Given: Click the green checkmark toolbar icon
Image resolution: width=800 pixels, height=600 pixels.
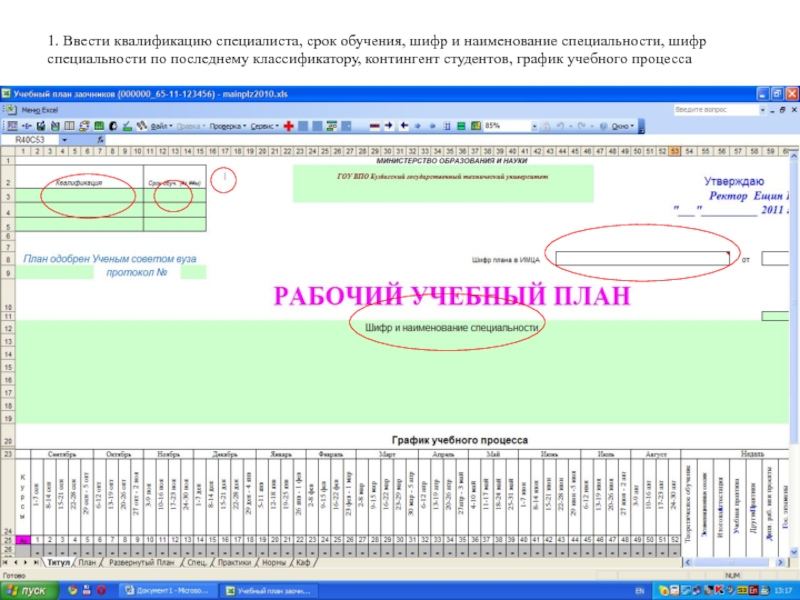Looking at the screenshot, I should [x=127, y=126].
